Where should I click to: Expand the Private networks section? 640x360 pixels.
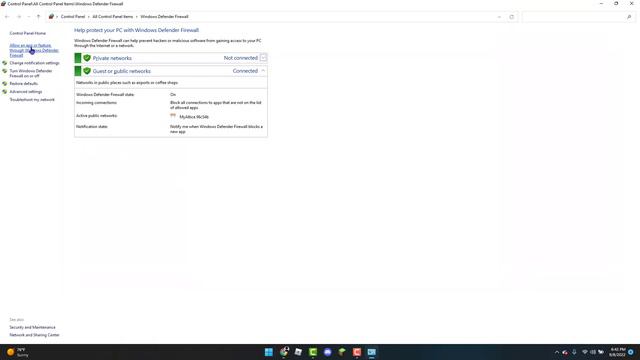point(263,58)
